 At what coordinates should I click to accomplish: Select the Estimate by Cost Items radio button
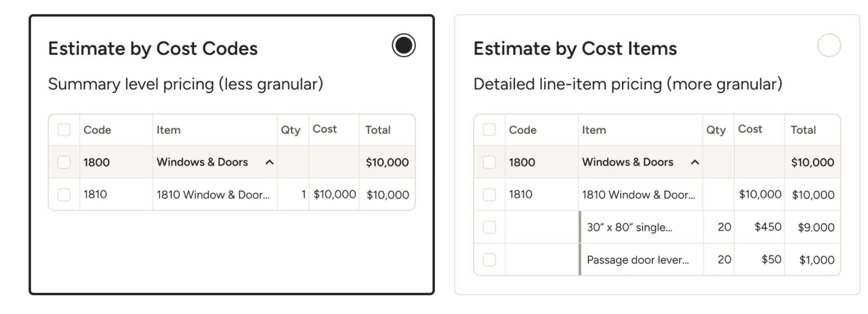tap(829, 45)
